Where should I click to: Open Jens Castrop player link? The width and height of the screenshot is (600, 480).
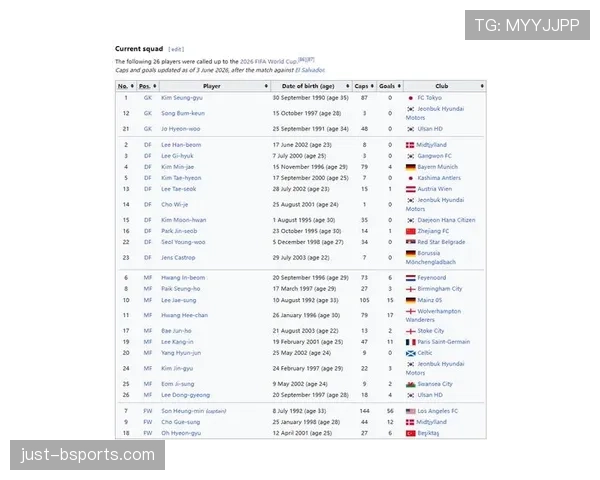coord(178,258)
